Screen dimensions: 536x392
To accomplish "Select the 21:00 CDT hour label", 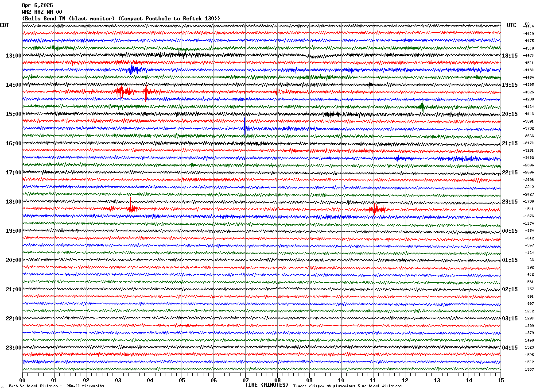I will (x=14, y=289).
